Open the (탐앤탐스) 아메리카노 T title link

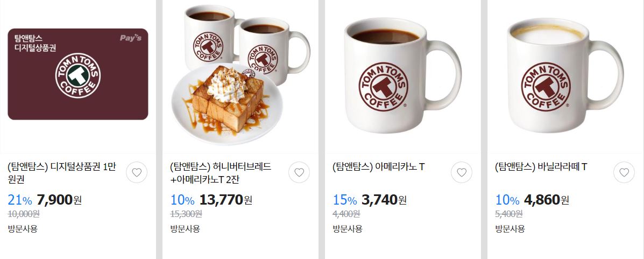378,167
